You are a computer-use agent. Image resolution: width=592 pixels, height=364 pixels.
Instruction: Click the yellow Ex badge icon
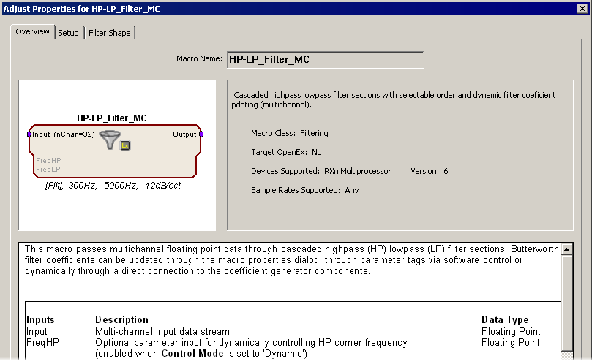click(x=125, y=145)
